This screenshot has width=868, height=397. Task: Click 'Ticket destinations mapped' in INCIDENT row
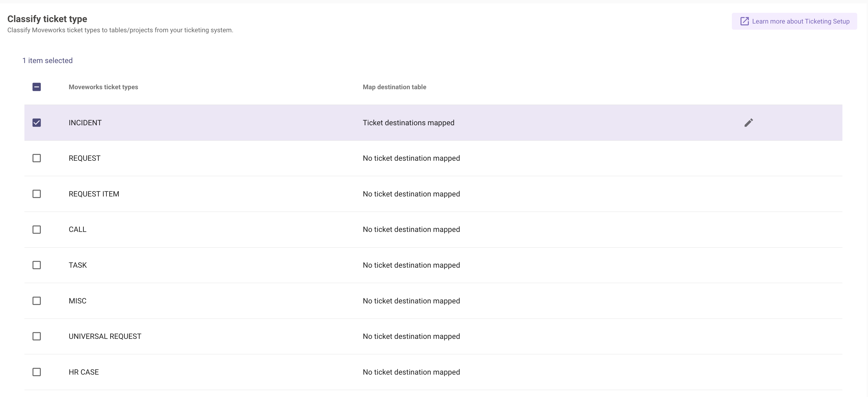(408, 123)
